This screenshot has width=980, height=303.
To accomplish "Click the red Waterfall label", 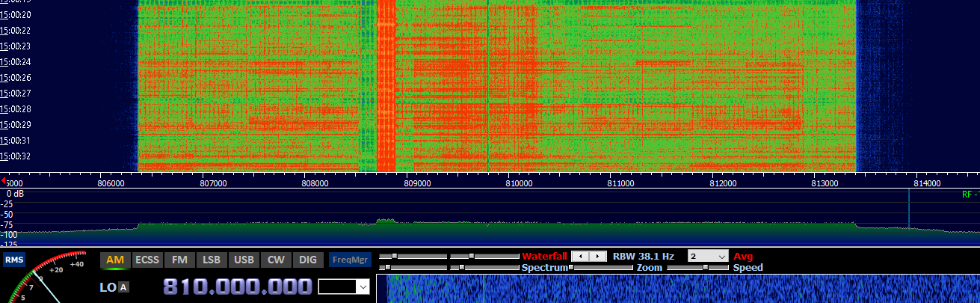I will click(x=544, y=256).
